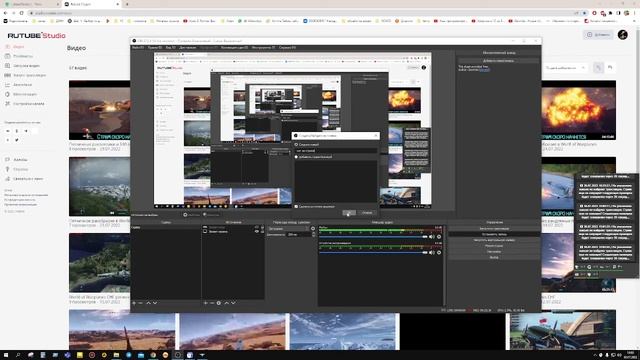Remove source with the minus icon in Sources panel
Image resolution: width=640 pixels, height=360 pixels.
tap(212, 303)
